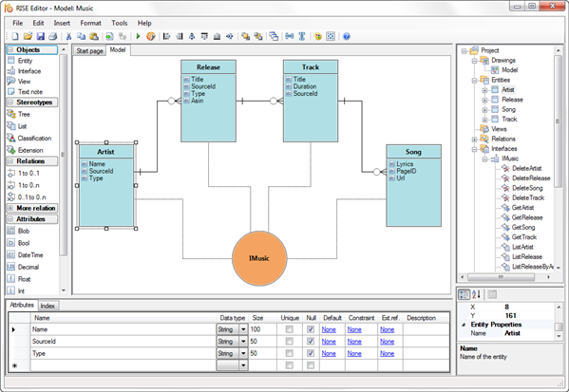Open data type dropdown for Name row
The width and height of the screenshot is (569, 392).
click(x=243, y=329)
